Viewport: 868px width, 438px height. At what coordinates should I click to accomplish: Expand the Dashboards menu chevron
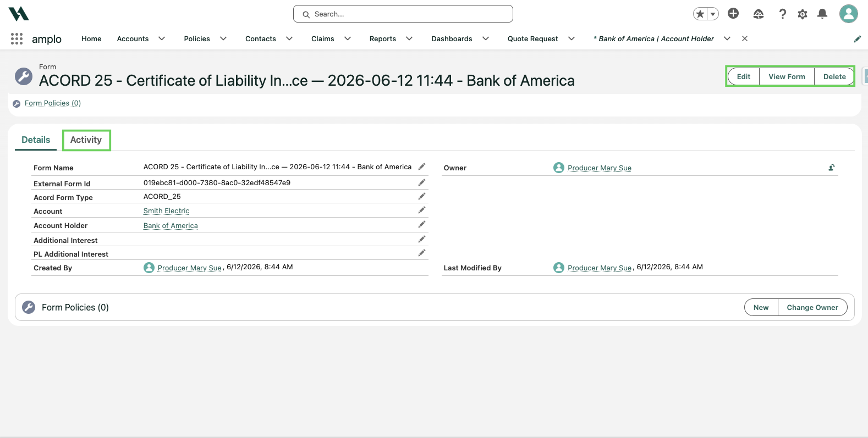pyautogui.click(x=486, y=38)
